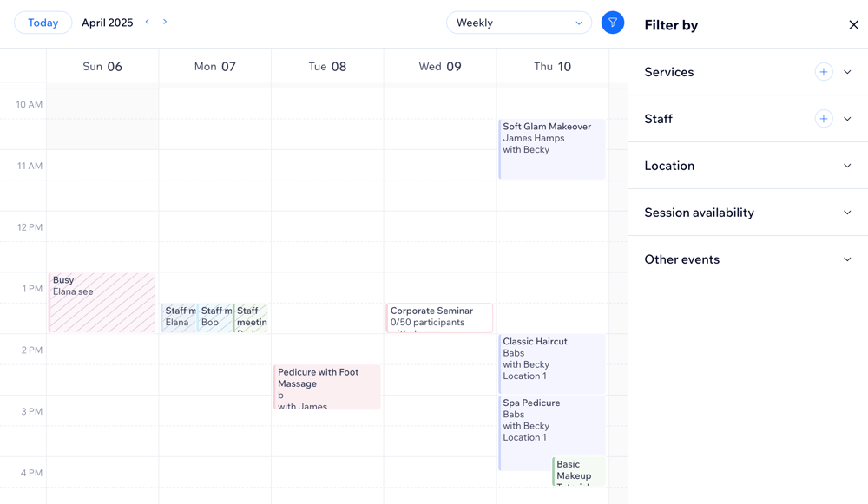Open Pedicure with Foot Massage appointment
The image size is (868, 504).
(327, 386)
